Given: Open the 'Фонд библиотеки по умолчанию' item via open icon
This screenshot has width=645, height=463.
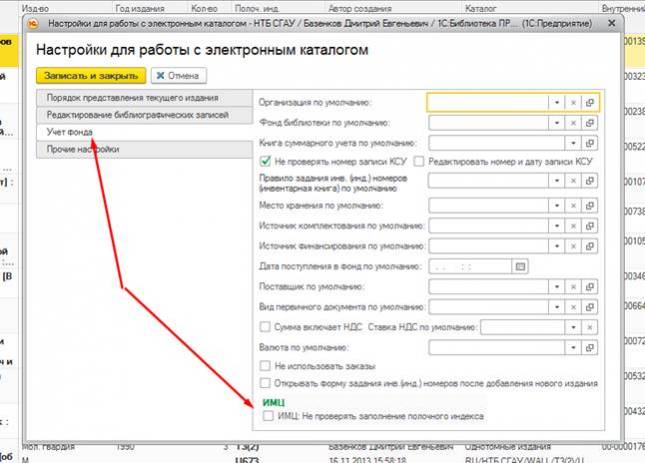Looking at the screenshot, I should [590, 122].
